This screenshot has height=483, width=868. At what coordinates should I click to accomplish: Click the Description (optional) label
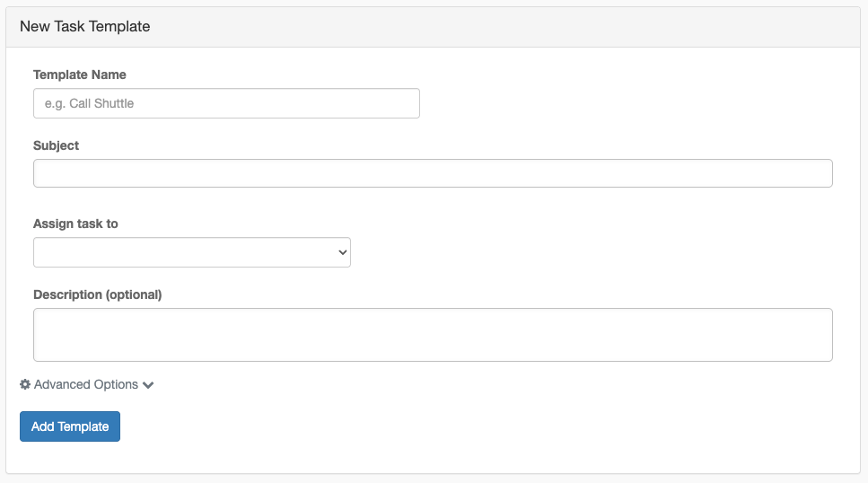click(x=98, y=294)
